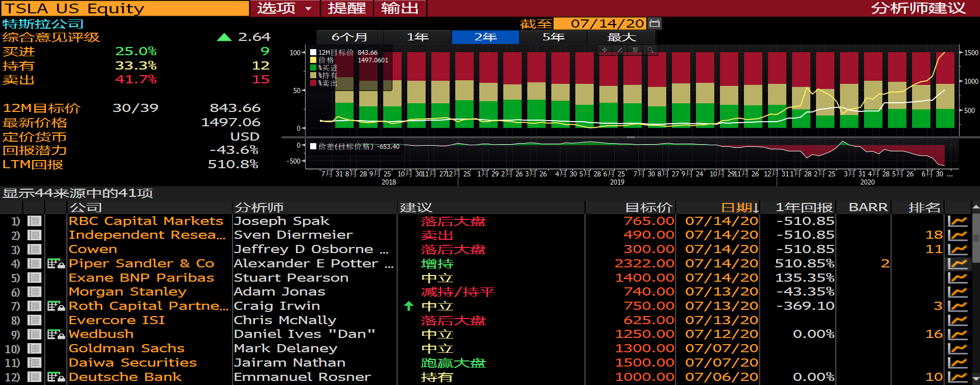The height and width of the screenshot is (385, 980).
Task: Open the document icon for Exane BNP Paribas
Action: [35, 278]
